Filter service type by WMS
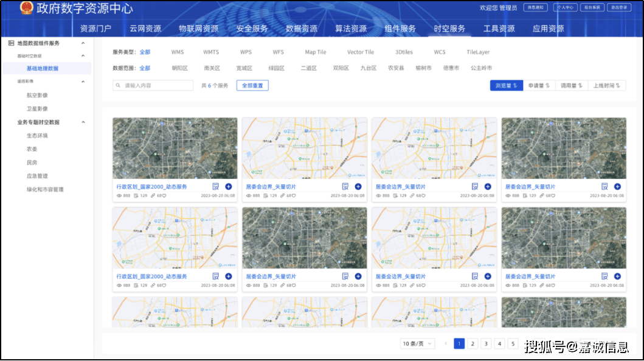The height and width of the screenshot is (361, 644). [x=178, y=52]
